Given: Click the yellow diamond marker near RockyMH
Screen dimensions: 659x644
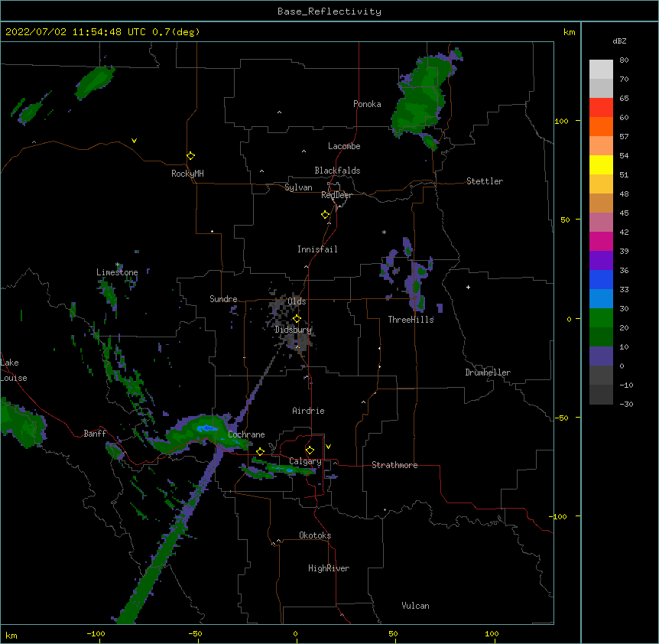Looking at the screenshot, I should pyautogui.click(x=191, y=156).
